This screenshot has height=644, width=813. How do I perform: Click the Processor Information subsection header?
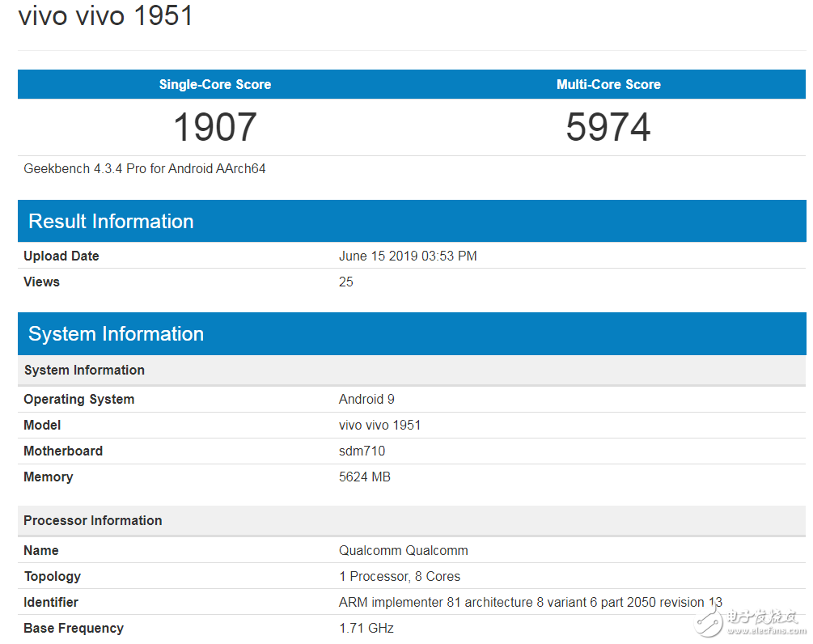click(92, 520)
